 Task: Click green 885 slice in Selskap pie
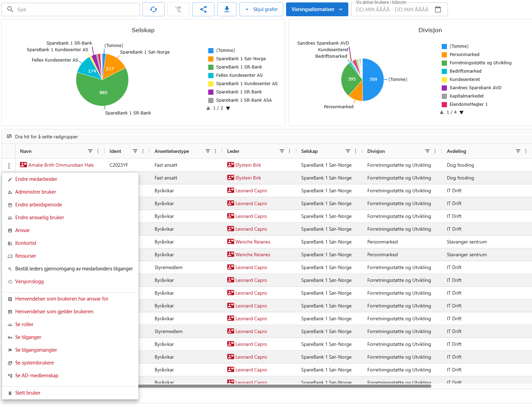point(103,93)
